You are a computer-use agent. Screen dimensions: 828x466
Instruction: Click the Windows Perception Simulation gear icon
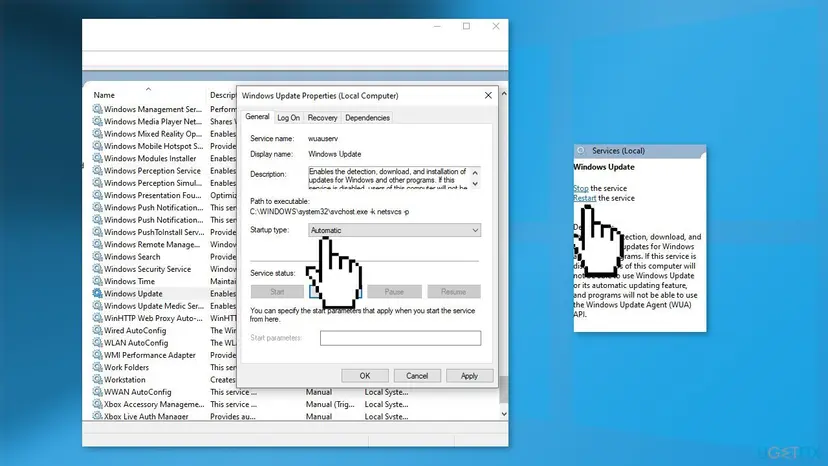point(97,183)
